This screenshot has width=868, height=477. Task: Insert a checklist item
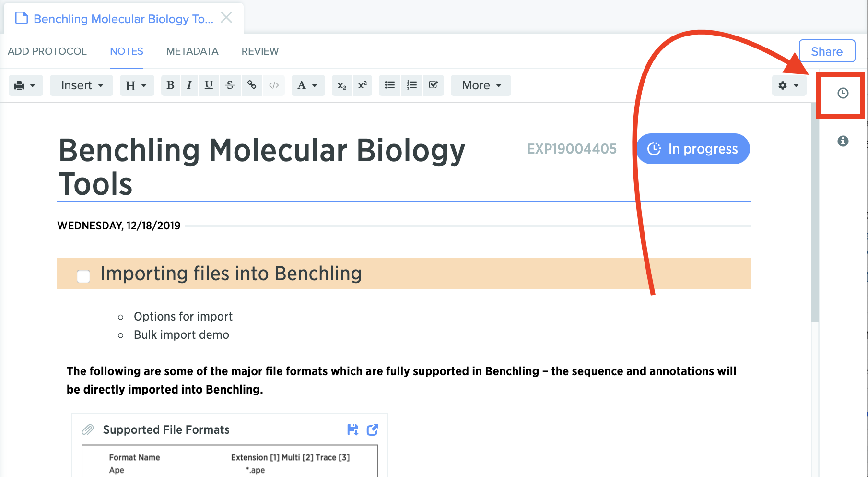(434, 85)
